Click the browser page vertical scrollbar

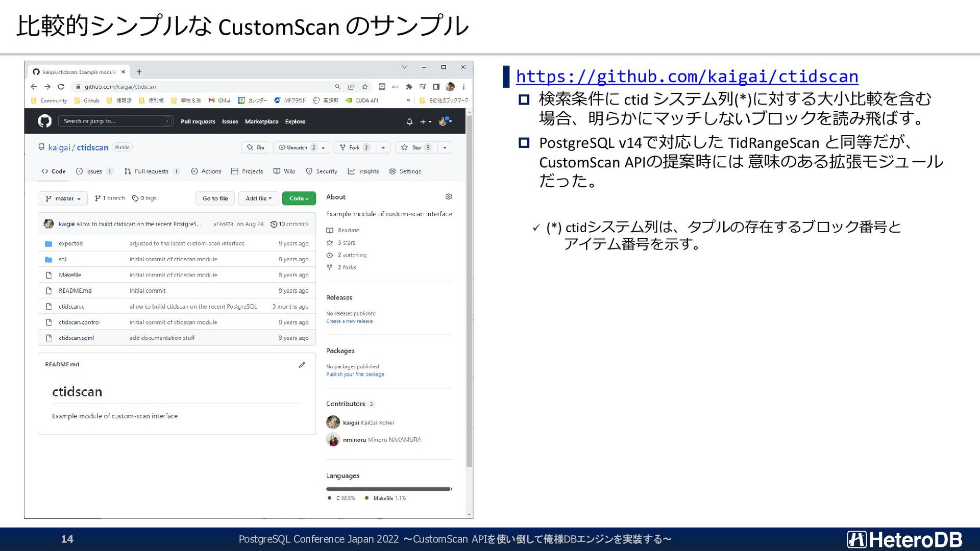[469, 291]
